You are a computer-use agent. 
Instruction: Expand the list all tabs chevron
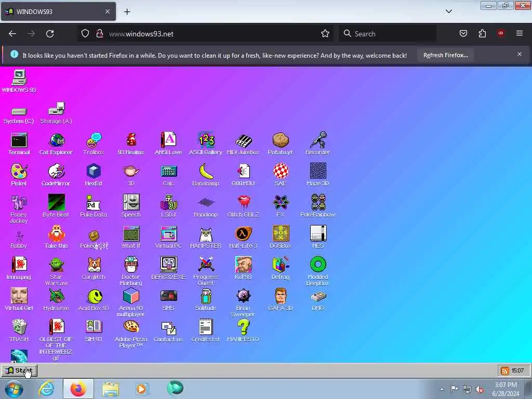click(448, 11)
